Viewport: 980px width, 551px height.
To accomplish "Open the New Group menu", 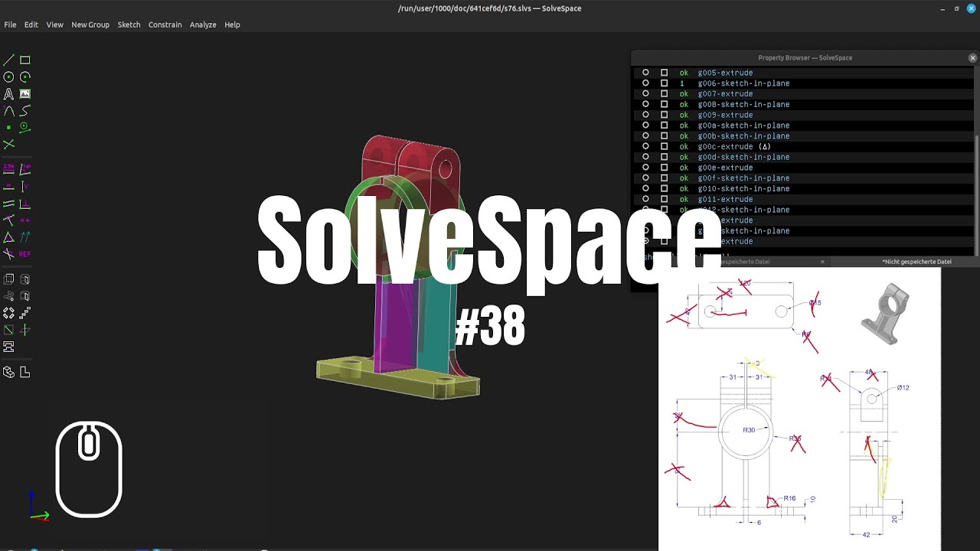I will click(x=90, y=24).
